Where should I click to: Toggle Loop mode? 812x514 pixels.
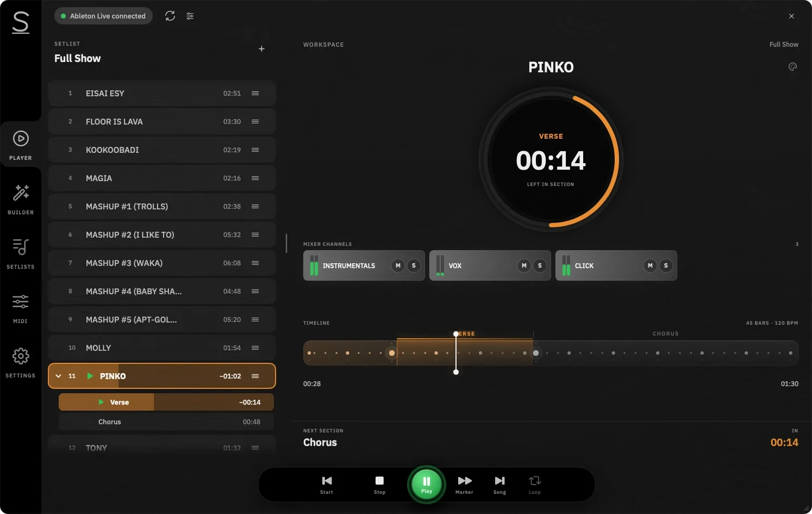[535, 485]
